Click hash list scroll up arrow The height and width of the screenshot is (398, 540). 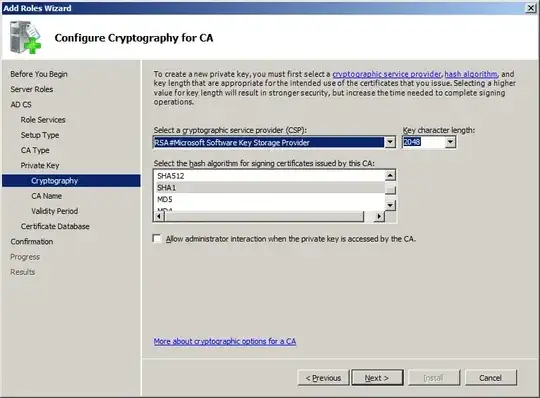pyautogui.click(x=390, y=176)
